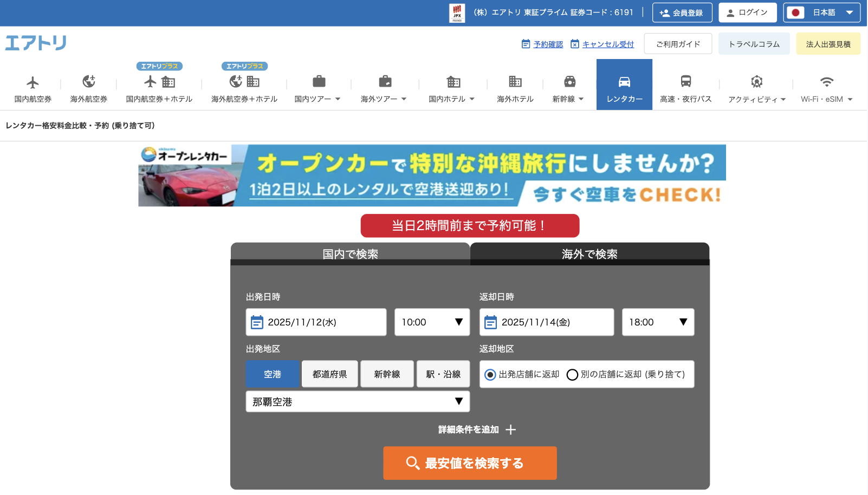
Task: Open the departure time 10:00 dropdown
Action: 432,322
